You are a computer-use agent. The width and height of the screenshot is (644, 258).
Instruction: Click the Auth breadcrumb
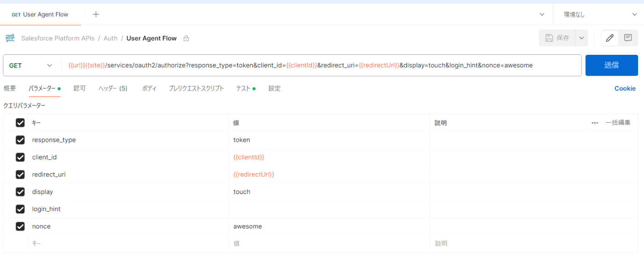click(110, 39)
